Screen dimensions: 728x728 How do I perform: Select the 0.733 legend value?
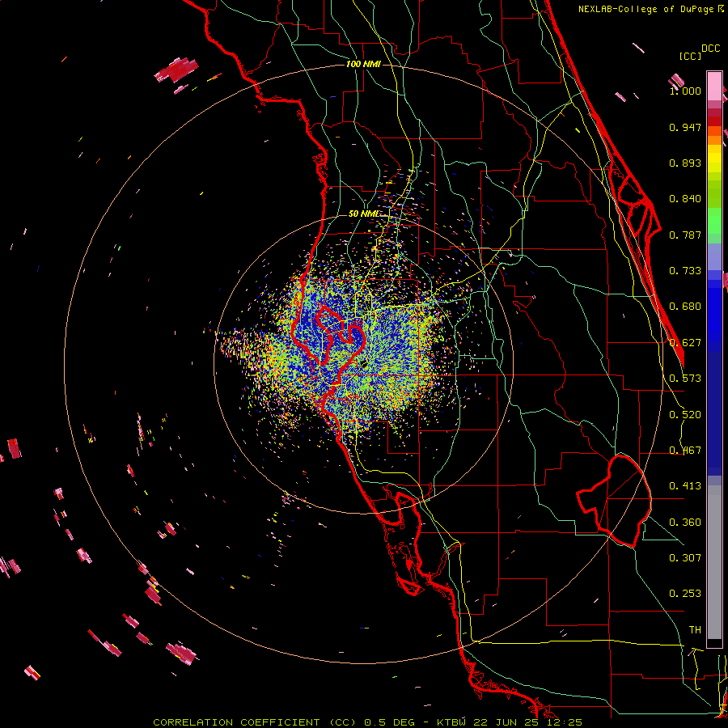(x=685, y=271)
